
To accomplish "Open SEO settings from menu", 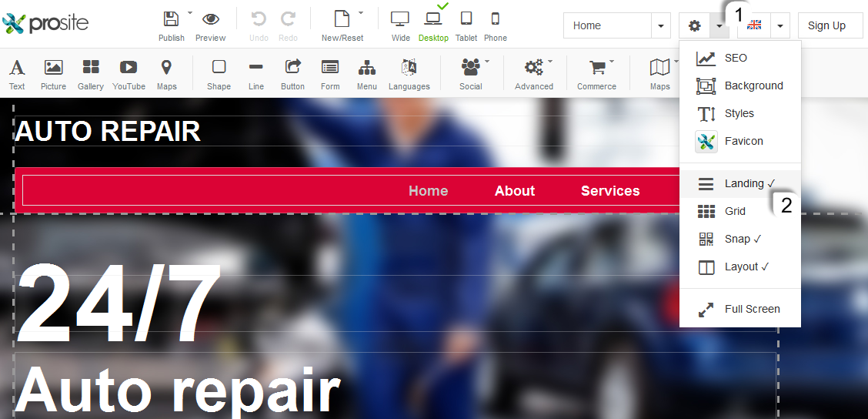I will pyautogui.click(x=740, y=59).
